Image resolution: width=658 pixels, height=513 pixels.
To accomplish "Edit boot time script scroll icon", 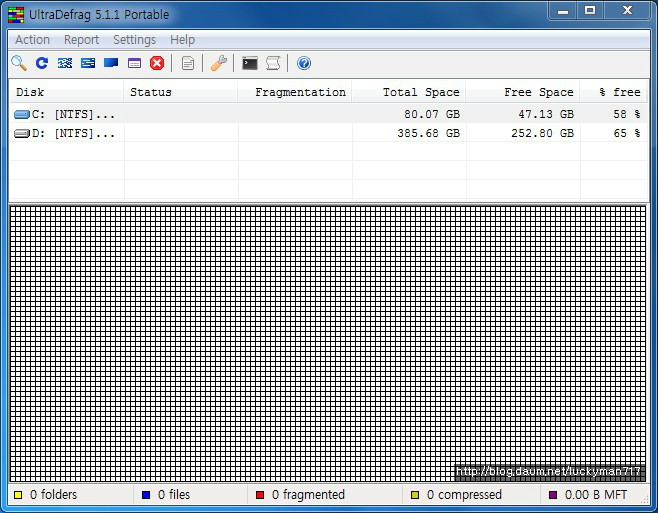I will pyautogui.click(x=273, y=63).
